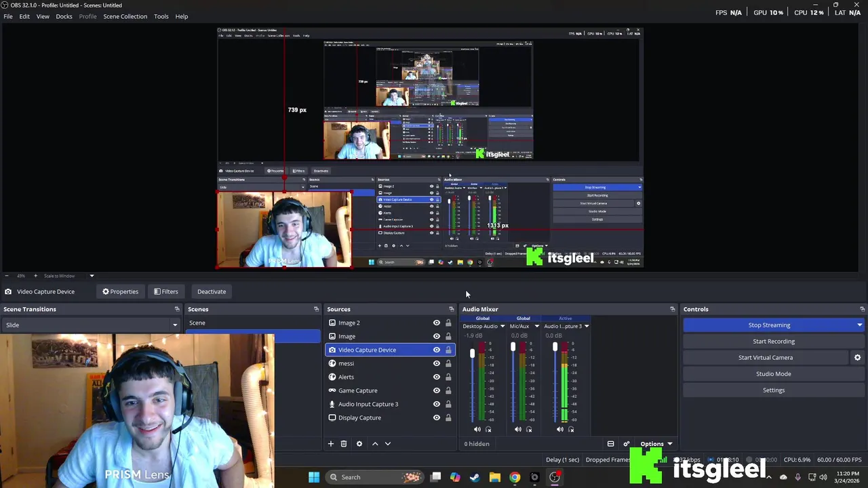The width and height of the screenshot is (868, 488).
Task: Open Windows Start menu
Action: coord(314,477)
